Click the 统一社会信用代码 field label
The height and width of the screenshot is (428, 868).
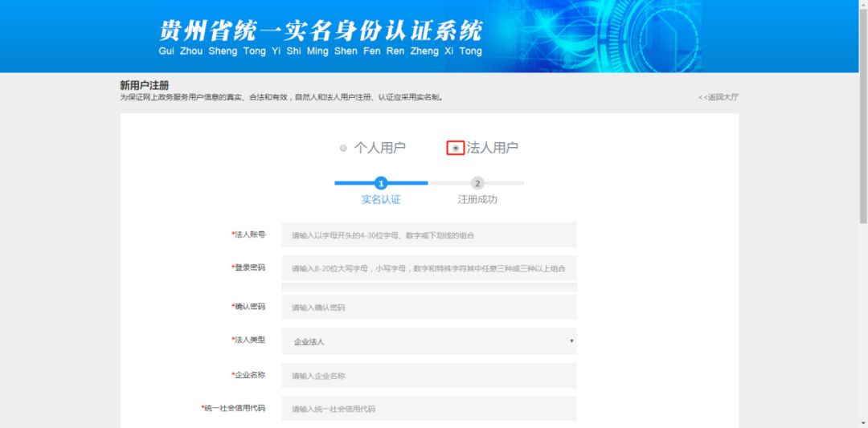pos(233,408)
